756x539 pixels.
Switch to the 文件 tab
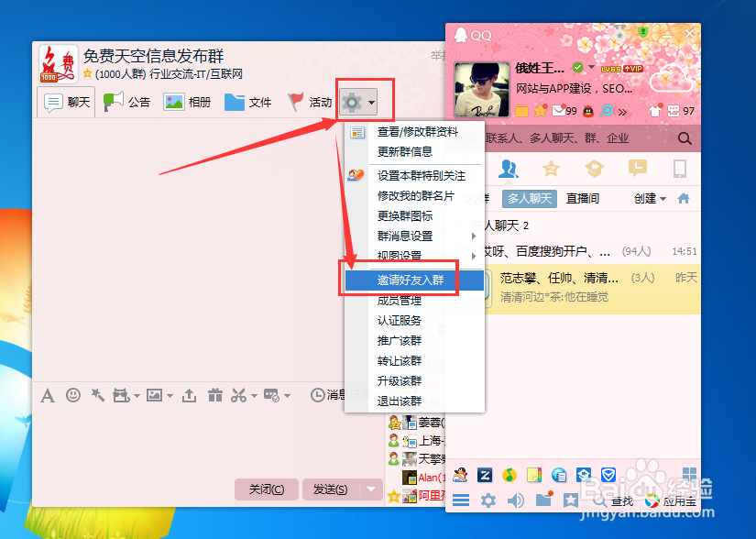pos(247,102)
